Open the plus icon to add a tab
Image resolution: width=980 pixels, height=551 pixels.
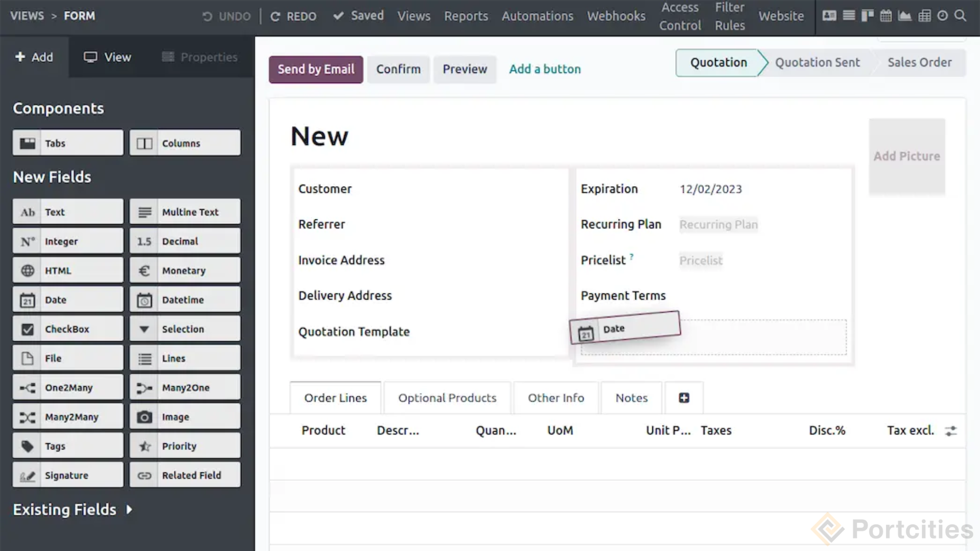(683, 397)
